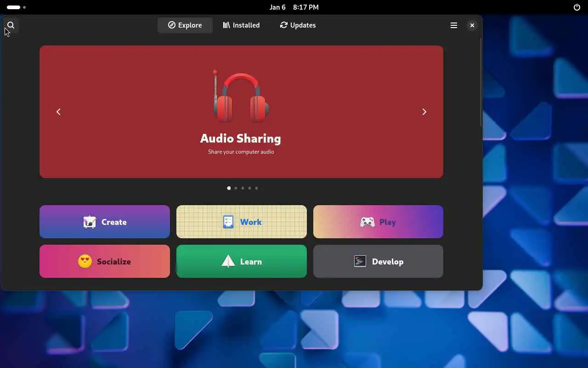
Task: Open the Develop category
Action: click(378, 261)
